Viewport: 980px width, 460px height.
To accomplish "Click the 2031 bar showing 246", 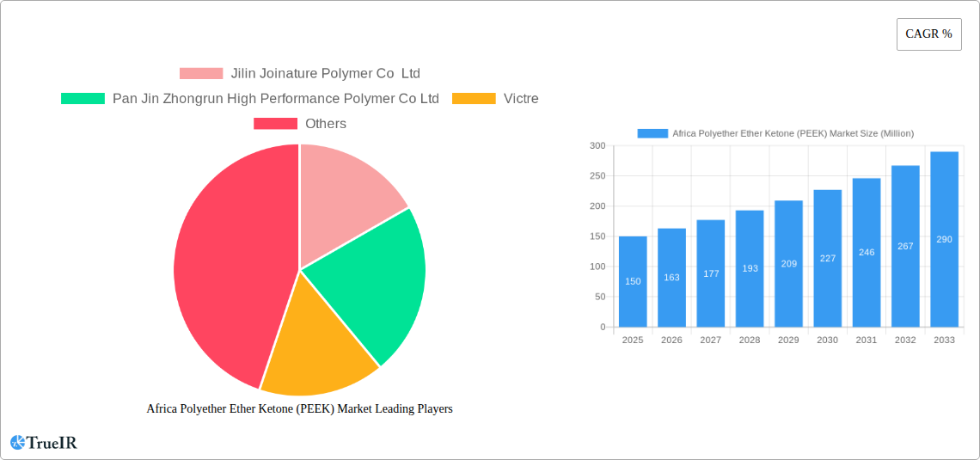I will [867, 252].
